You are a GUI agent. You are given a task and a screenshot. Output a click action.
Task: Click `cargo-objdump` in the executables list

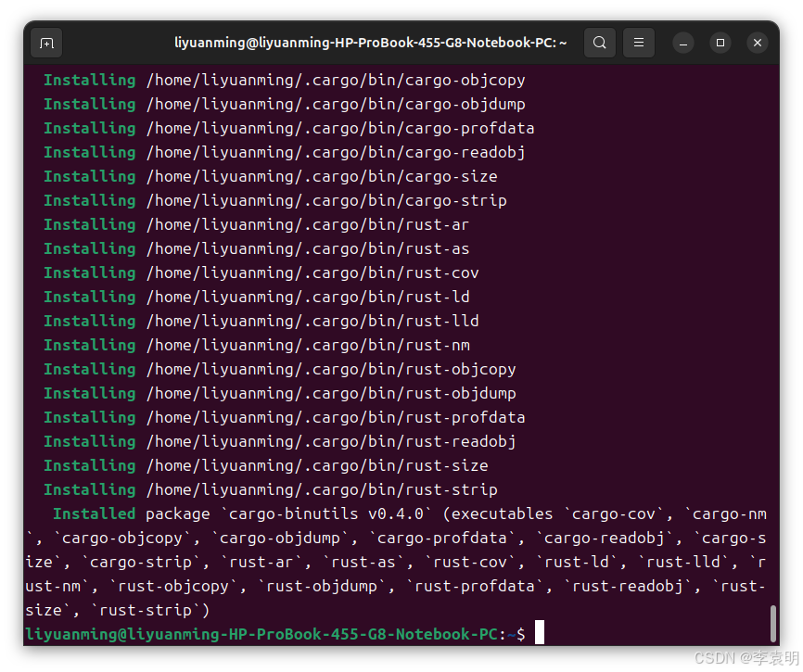[x=280, y=538]
